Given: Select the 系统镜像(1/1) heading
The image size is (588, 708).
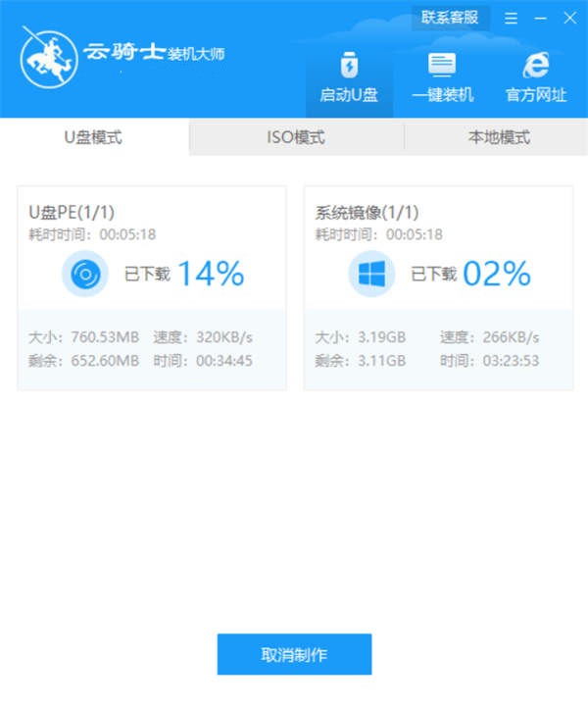Looking at the screenshot, I should tap(367, 212).
